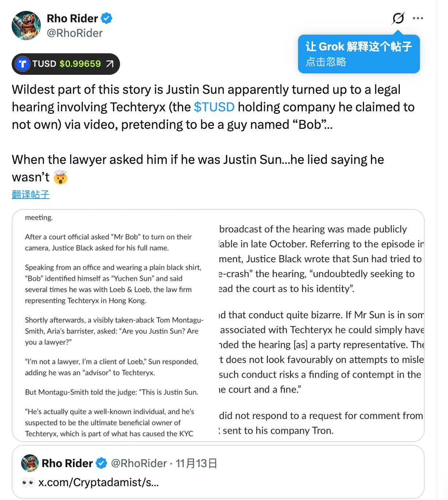
Task: Click the Grok explain icon
Action: point(398,18)
